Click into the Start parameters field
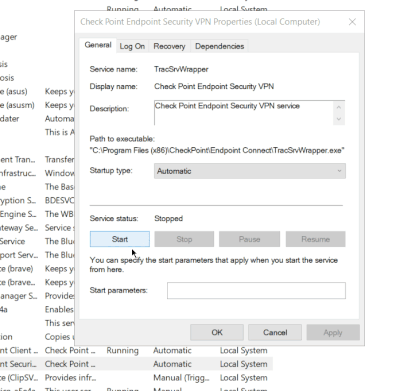The image size is (400, 391). (256, 290)
